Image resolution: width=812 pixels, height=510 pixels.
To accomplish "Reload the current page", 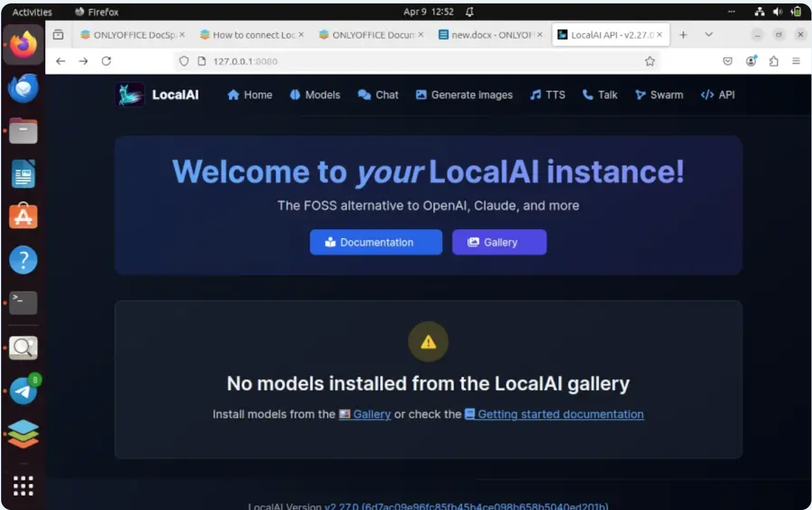I will [x=106, y=61].
